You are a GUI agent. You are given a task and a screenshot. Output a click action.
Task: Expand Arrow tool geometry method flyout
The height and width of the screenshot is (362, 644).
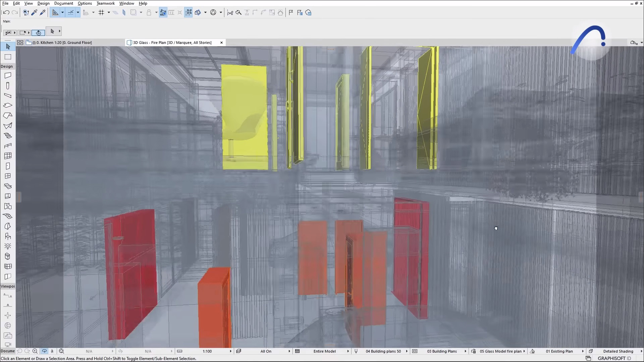coord(60,31)
